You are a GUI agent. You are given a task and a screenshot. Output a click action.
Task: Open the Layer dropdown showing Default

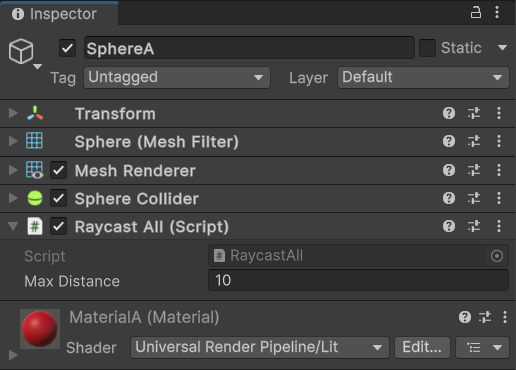coord(423,77)
